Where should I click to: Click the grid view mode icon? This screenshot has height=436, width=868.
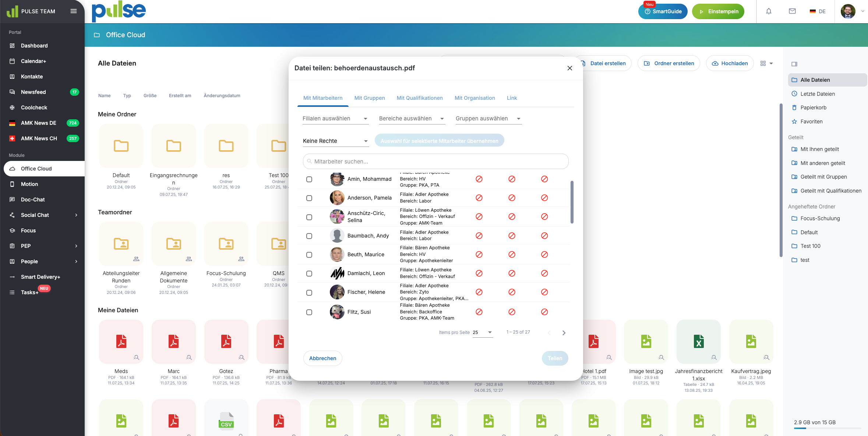coord(763,63)
